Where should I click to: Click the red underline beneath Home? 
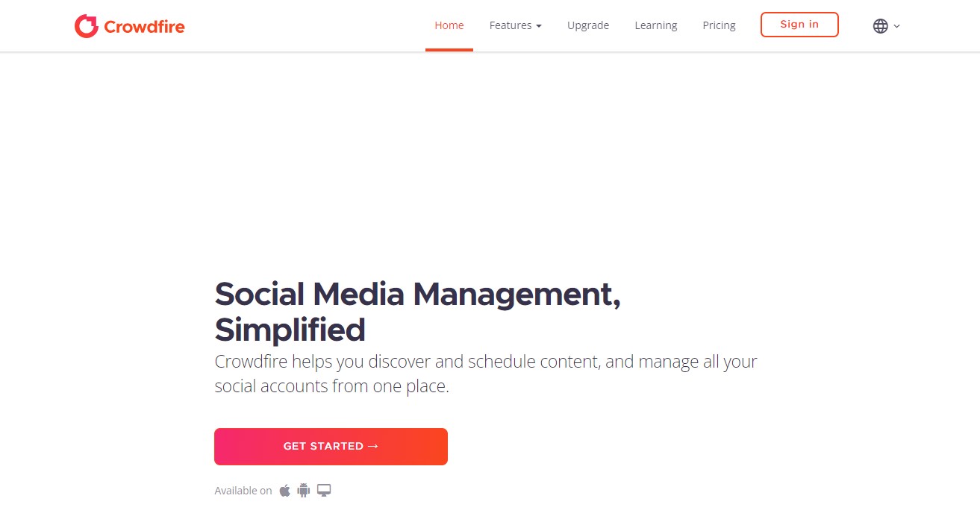click(449, 50)
